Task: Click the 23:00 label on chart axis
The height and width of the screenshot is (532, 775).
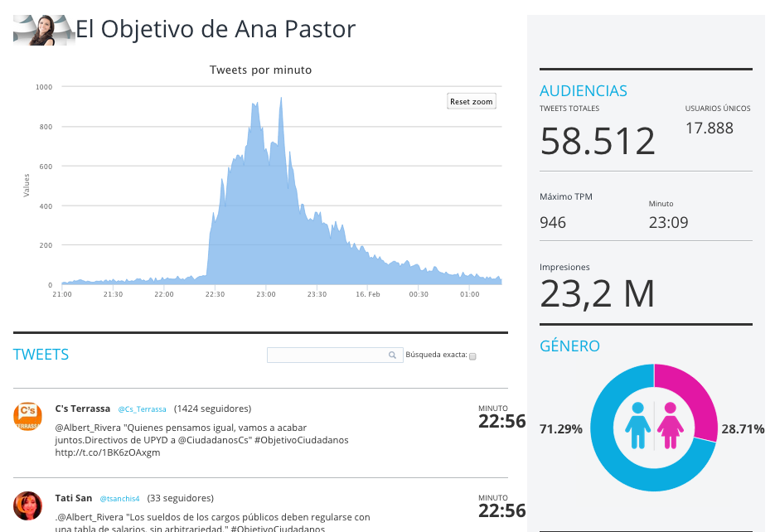Action: click(x=266, y=294)
